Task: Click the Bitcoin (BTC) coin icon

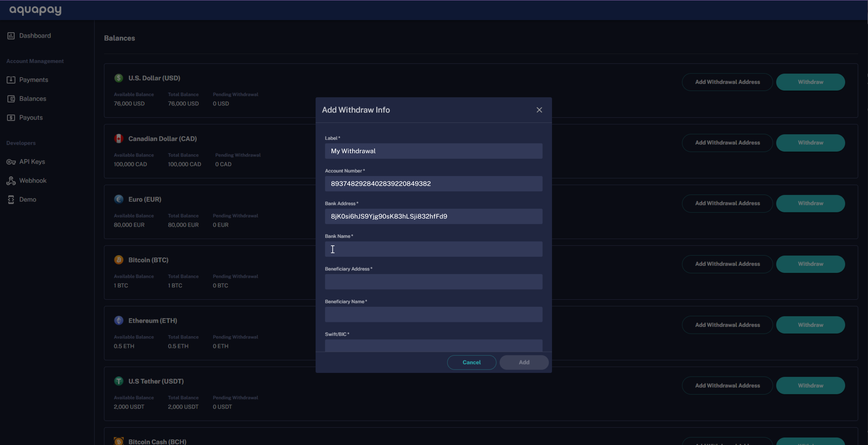Action: tap(119, 260)
